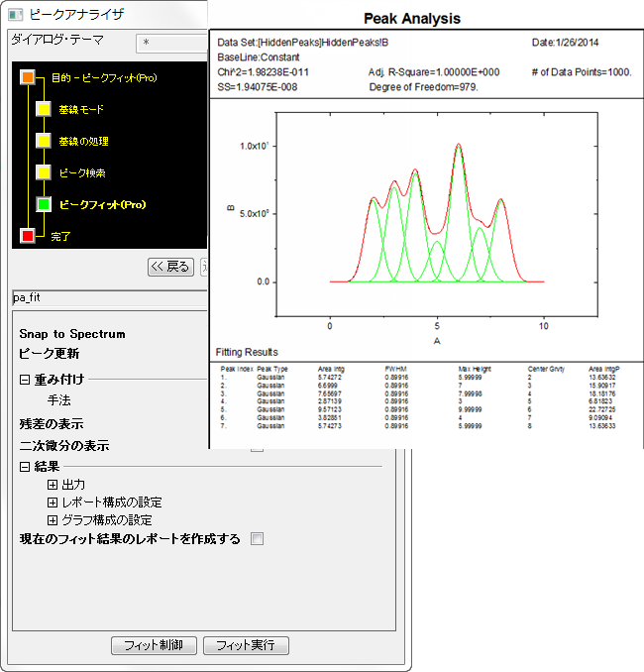The width and height of the screenshot is (644, 672).
Task: Click the orange 目的 - ピークフィット(Pro) step box
Action: click(28, 77)
